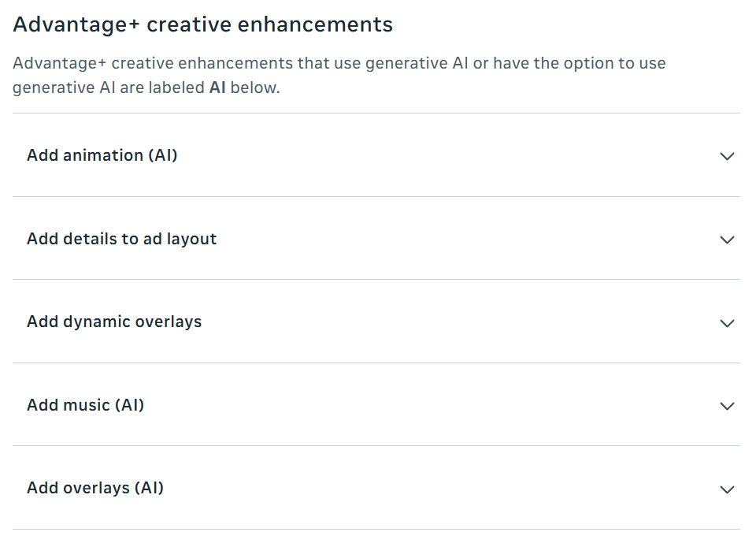Click the Advantage+ creative enhancements heading
The height and width of the screenshot is (543, 756).
tap(203, 24)
